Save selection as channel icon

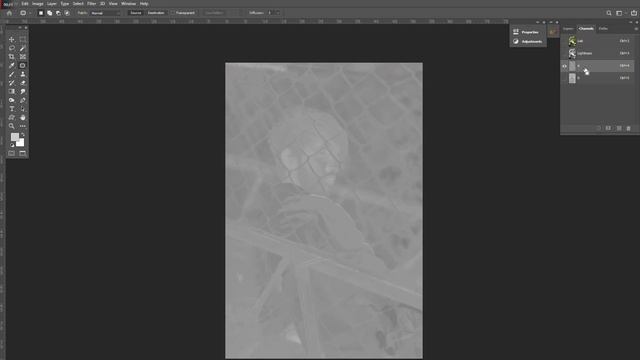pos(608,128)
